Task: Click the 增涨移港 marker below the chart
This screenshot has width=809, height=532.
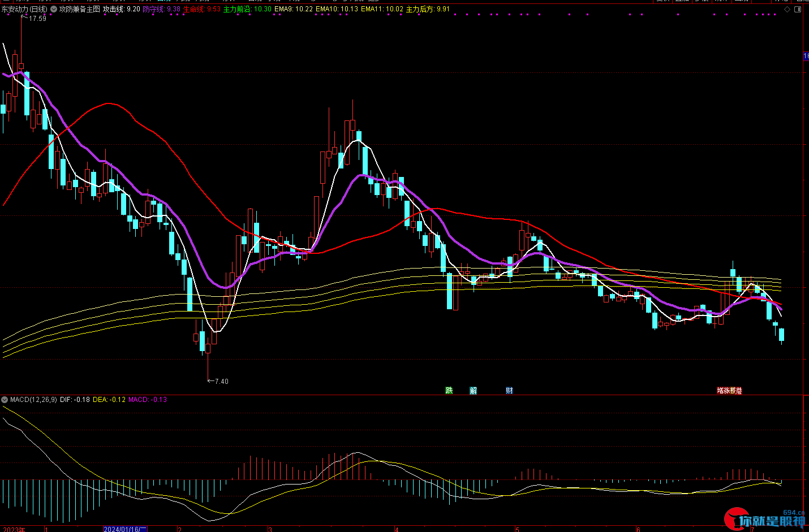Action: pyautogui.click(x=729, y=391)
